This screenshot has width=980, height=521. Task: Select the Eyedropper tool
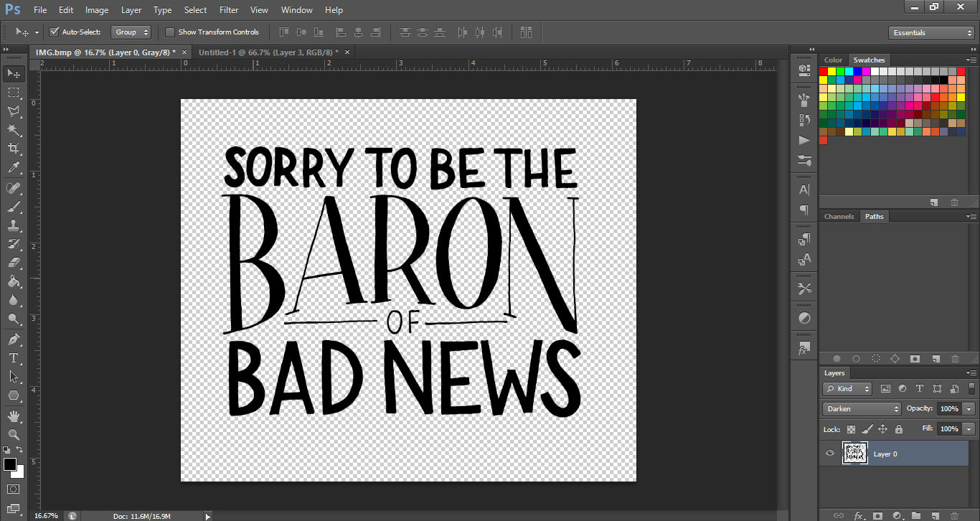(14, 168)
